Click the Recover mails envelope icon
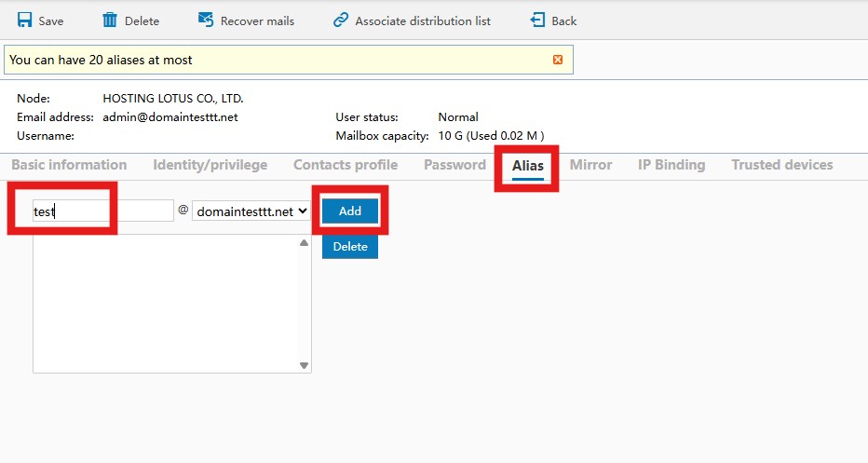 point(206,20)
